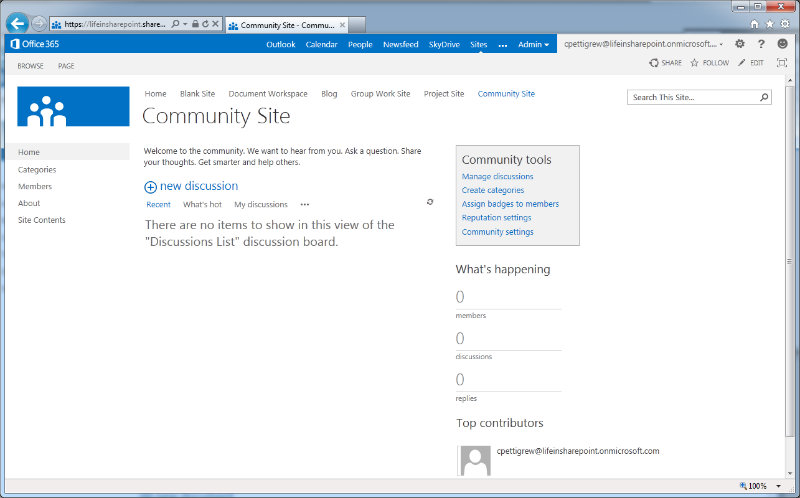The image size is (800, 498).
Task: Click the top contributor avatar picture
Action: (476, 461)
